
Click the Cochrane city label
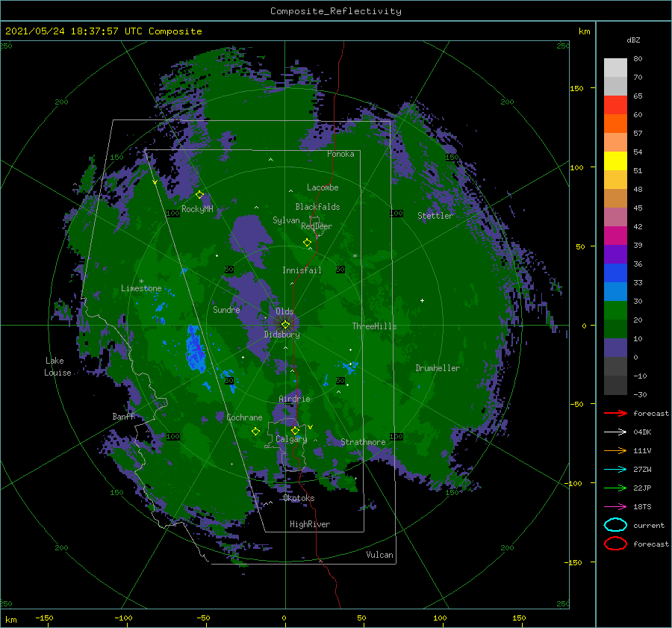pyautogui.click(x=244, y=417)
